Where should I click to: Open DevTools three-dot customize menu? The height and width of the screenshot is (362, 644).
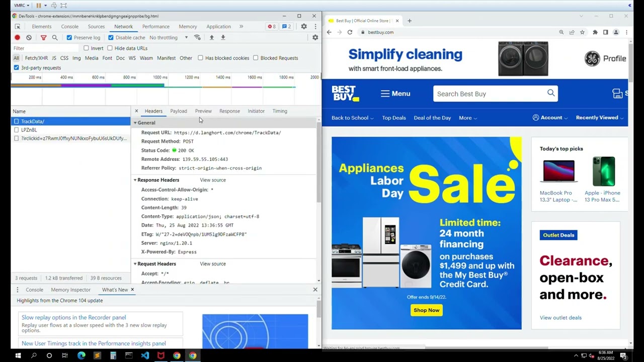click(315, 27)
